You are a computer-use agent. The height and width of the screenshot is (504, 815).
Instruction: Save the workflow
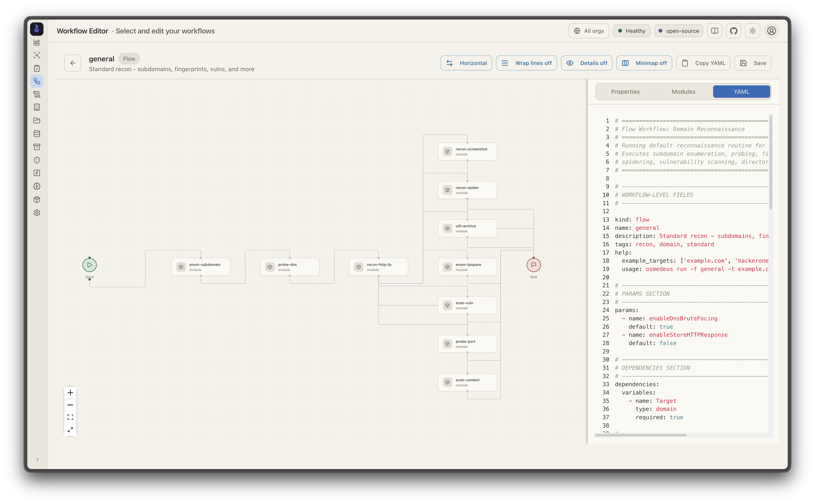click(753, 63)
